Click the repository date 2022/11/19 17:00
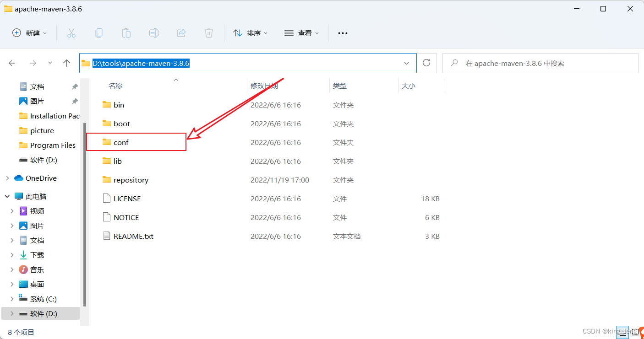Viewport: 644px width, 339px height. point(280,180)
